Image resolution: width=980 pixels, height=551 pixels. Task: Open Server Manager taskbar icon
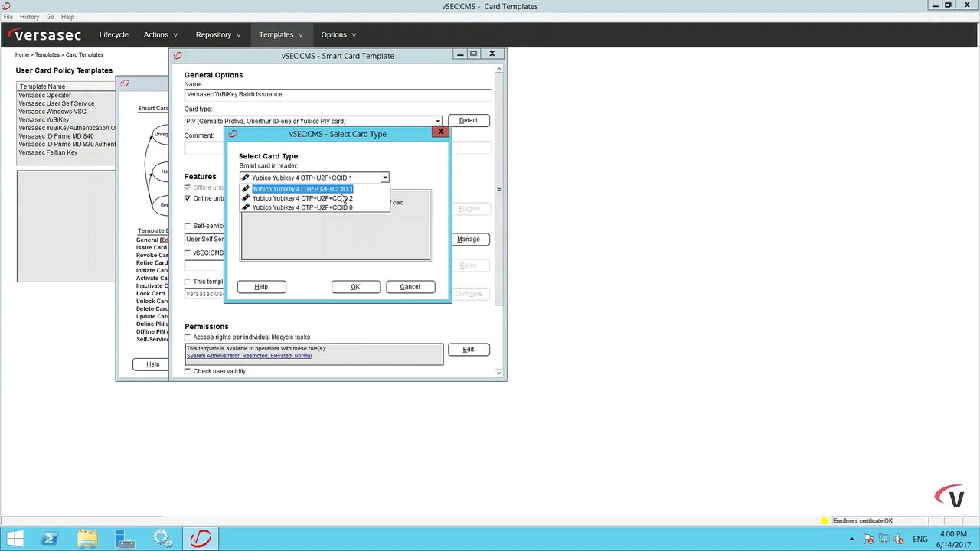pos(125,539)
